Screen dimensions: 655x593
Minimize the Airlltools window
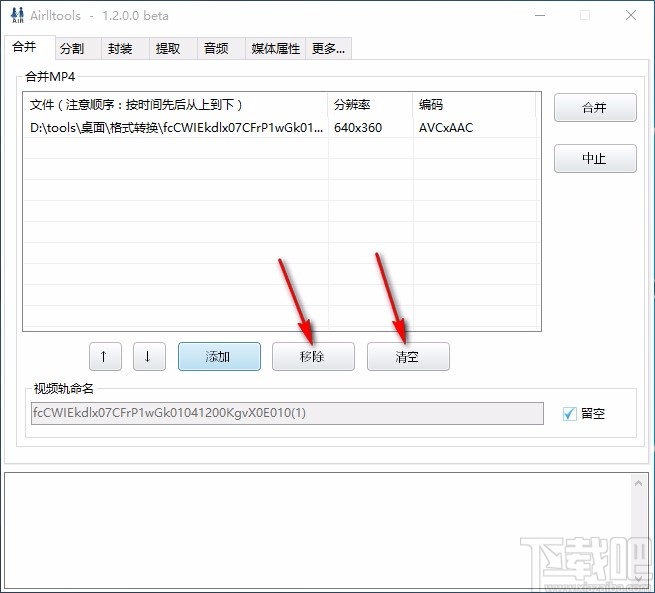(540, 15)
